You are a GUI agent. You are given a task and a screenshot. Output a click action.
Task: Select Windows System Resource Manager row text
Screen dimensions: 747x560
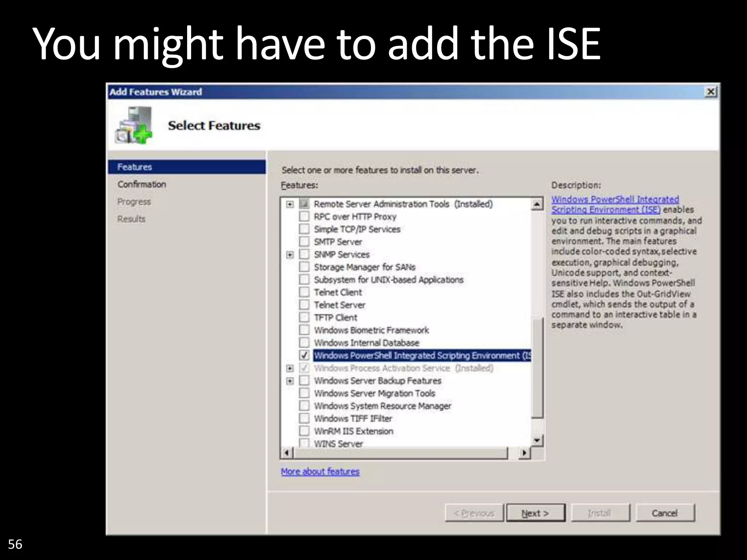(383, 406)
